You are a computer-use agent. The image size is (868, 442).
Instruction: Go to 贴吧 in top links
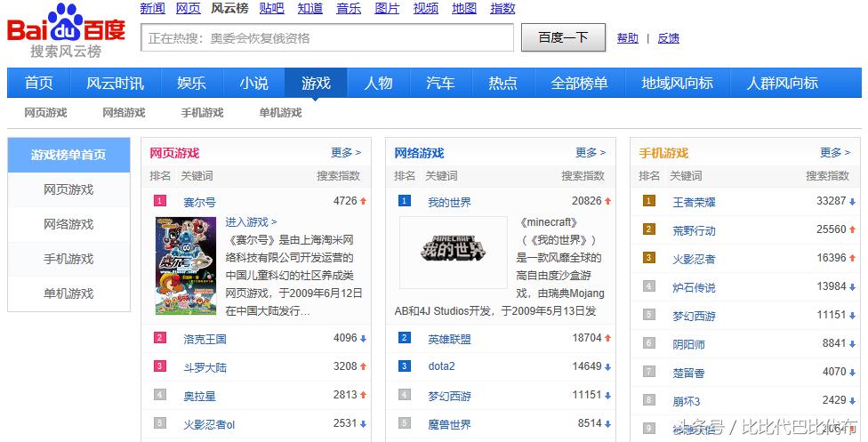pyautogui.click(x=272, y=8)
